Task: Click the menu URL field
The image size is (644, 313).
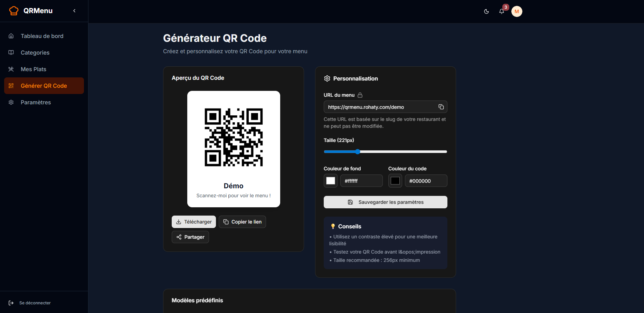Action: pos(386,107)
